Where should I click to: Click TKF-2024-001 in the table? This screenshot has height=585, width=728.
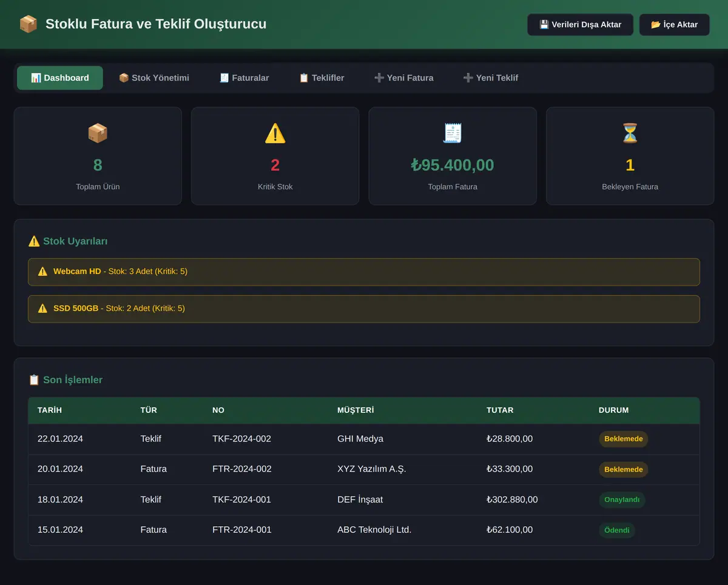tap(241, 500)
